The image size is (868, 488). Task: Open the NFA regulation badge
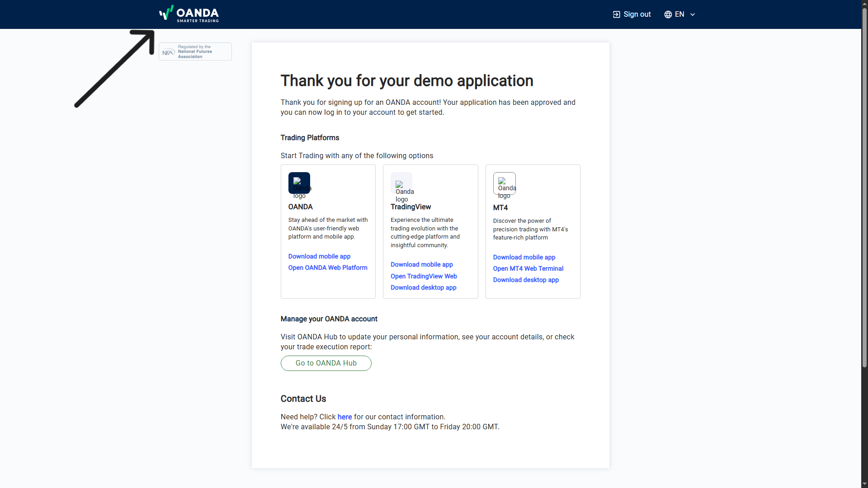(x=195, y=52)
